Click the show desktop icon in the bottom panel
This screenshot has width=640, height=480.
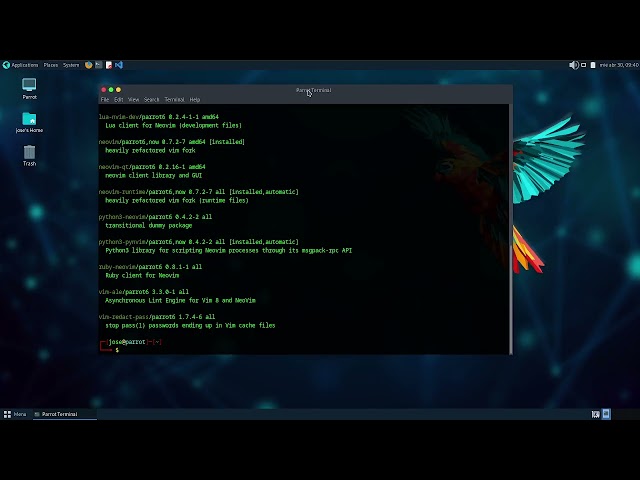tap(596, 414)
